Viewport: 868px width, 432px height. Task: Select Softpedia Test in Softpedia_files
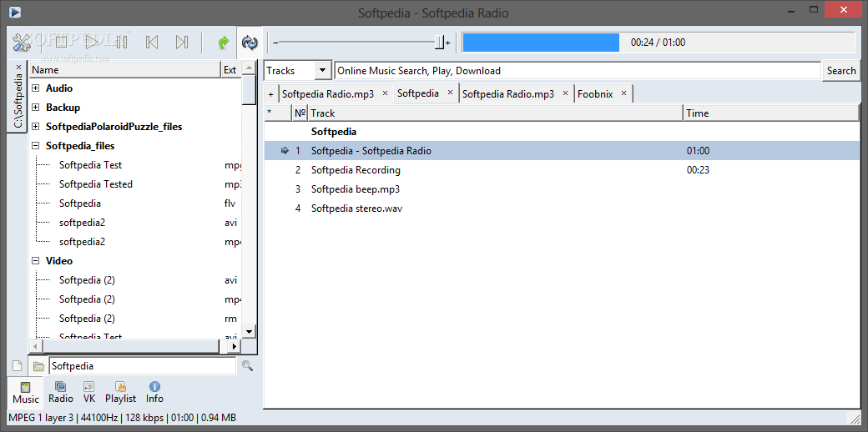tap(90, 165)
